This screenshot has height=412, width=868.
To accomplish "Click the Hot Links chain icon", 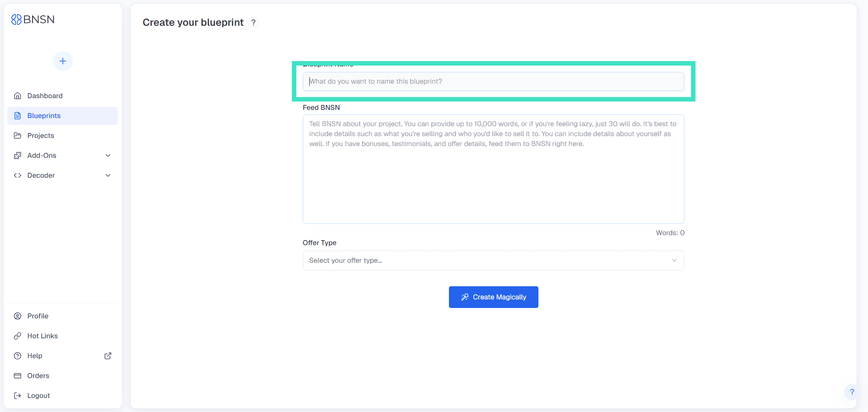I will [18, 336].
